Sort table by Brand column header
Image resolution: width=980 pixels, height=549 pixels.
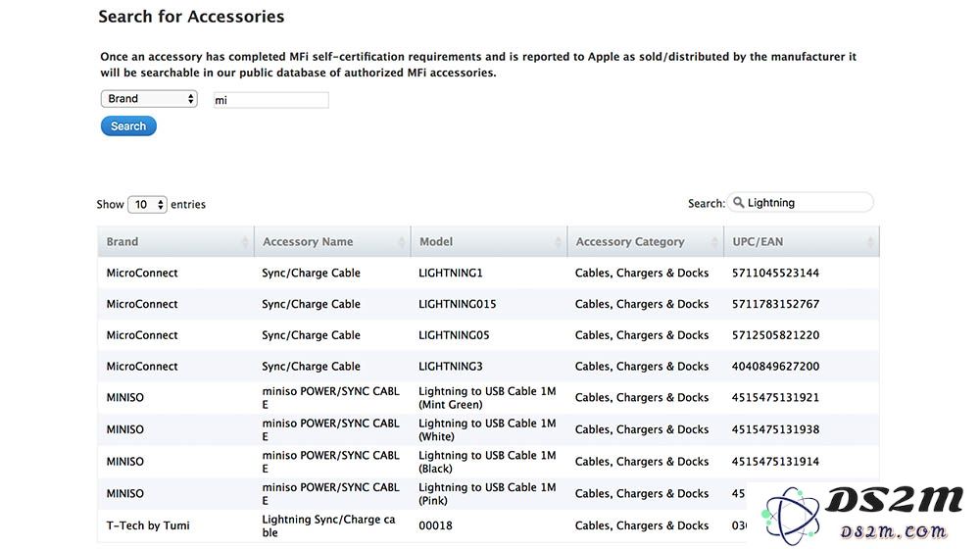(x=175, y=241)
